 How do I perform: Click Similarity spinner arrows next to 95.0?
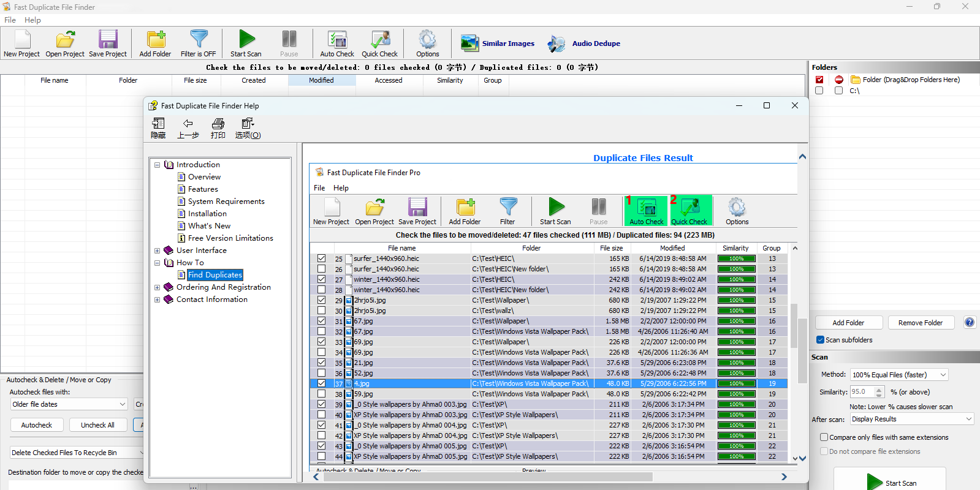tap(879, 392)
